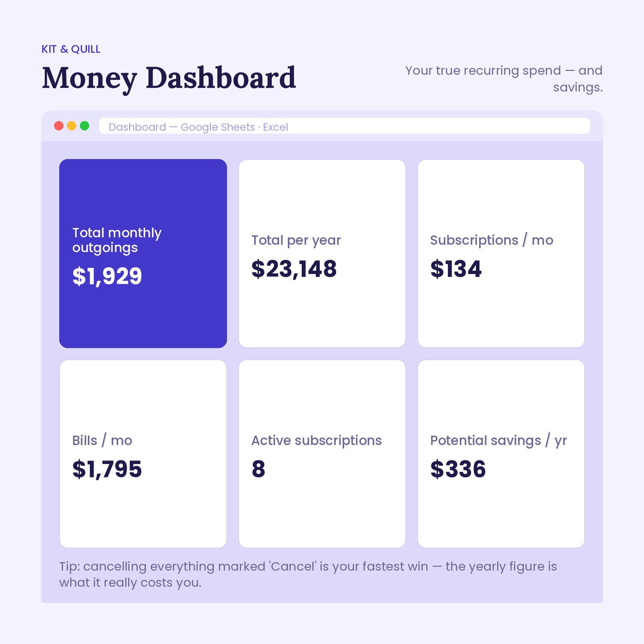The width and height of the screenshot is (644, 644).
Task: Click the yellow minimize window dot
Action: coord(72,126)
